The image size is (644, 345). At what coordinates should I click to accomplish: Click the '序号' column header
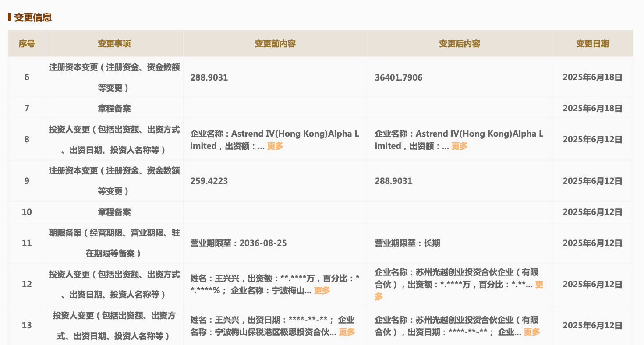point(27,44)
